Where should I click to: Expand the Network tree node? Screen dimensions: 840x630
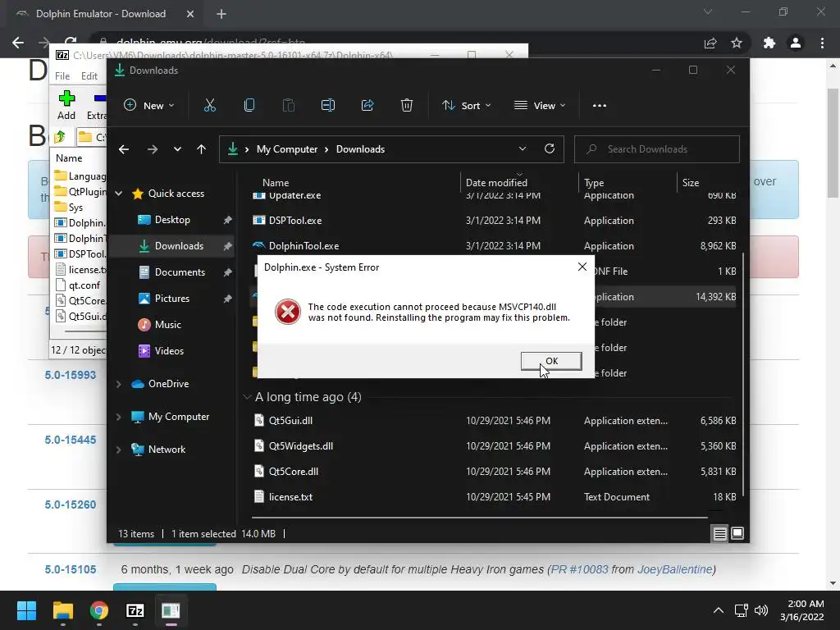pos(119,450)
